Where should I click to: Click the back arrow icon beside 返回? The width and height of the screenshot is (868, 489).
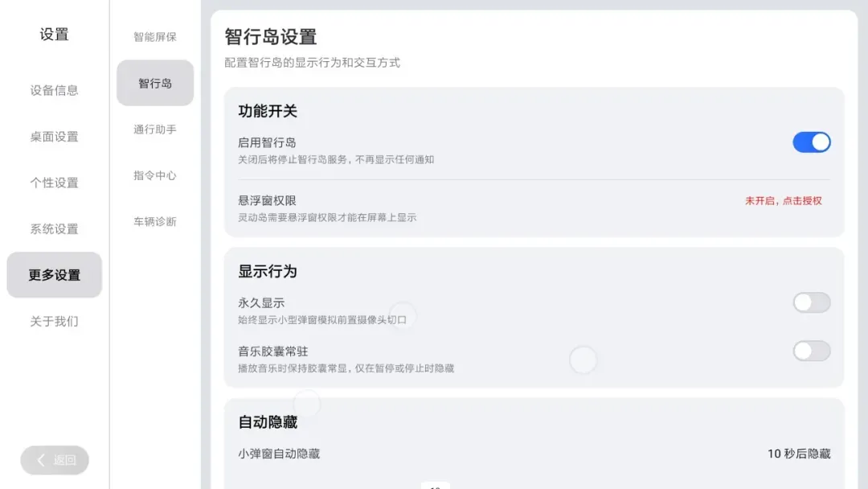[41, 460]
